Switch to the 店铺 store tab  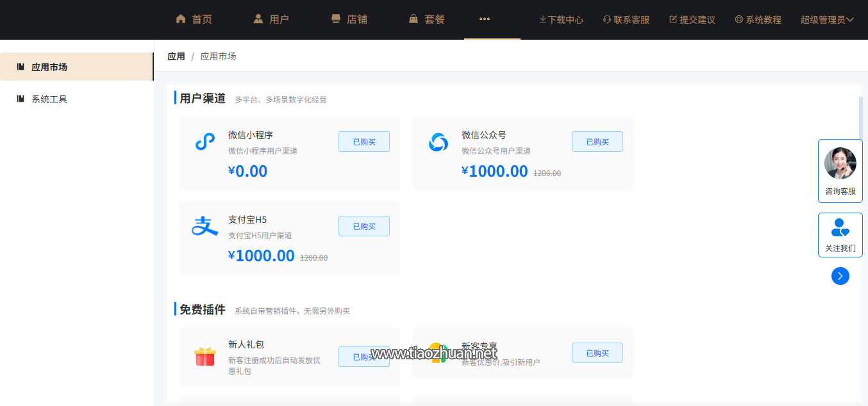pos(349,19)
